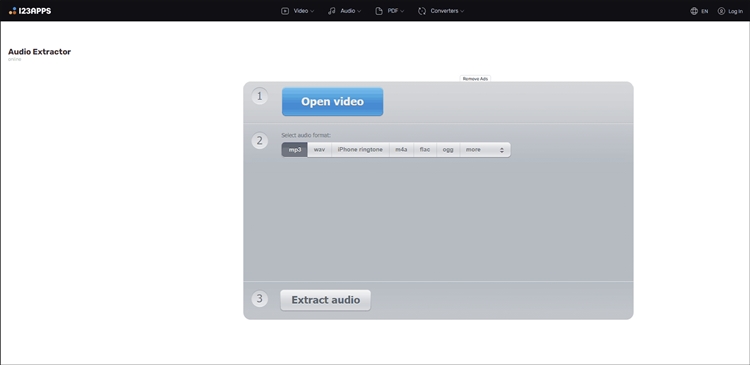Select the iPhone ringtone format

coord(360,150)
